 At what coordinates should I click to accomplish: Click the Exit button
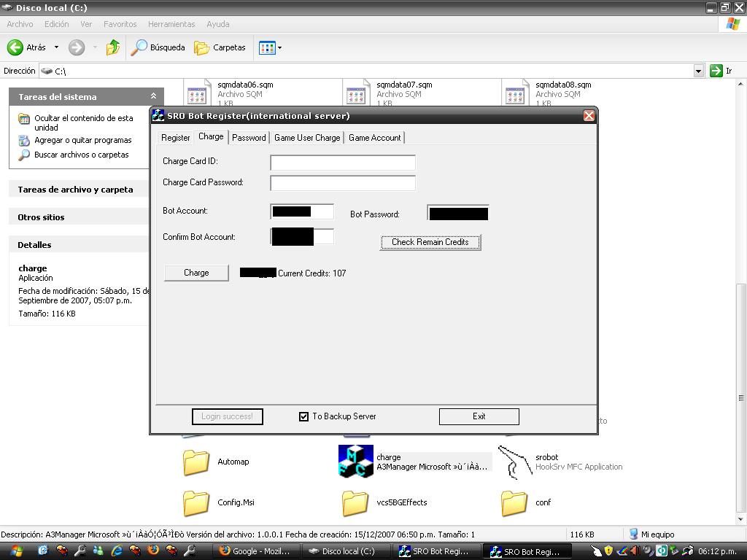(479, 416)
